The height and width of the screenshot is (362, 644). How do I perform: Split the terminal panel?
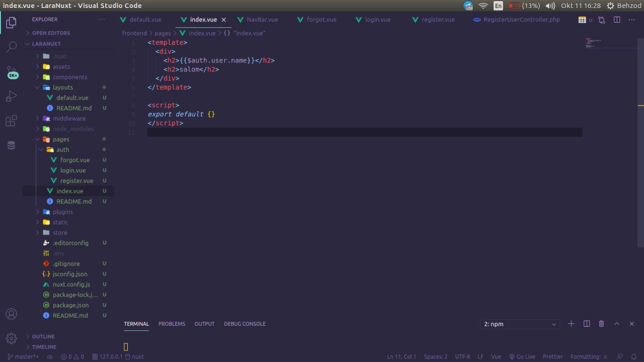(587, 324)
